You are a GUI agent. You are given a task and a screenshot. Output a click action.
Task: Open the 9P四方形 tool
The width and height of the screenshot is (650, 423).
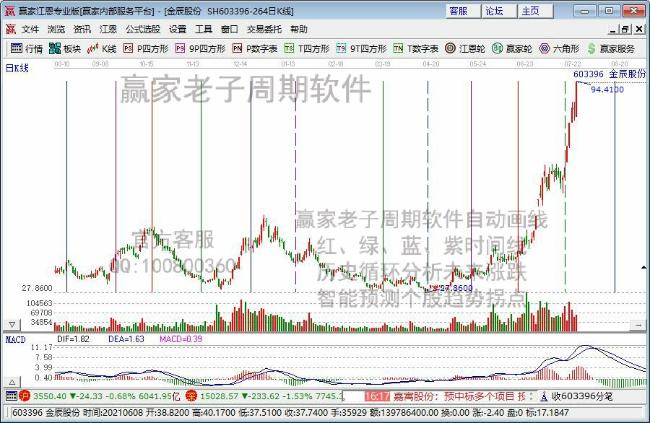[x=200, y=49]
